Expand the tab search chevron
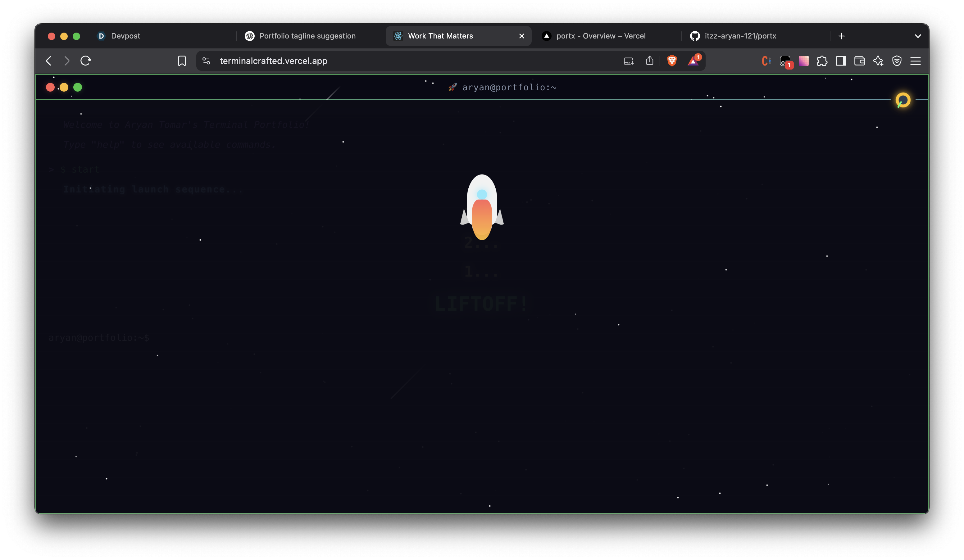The height and width of the screenshot is (560, 964). (x=918, y=36)
